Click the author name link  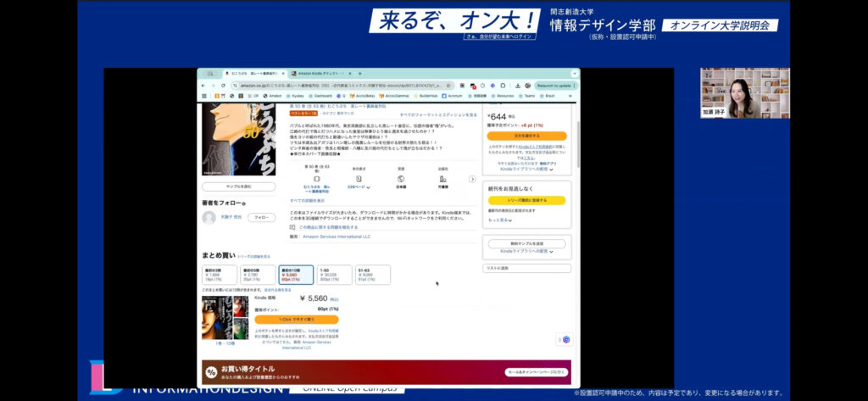coord(231,217)
